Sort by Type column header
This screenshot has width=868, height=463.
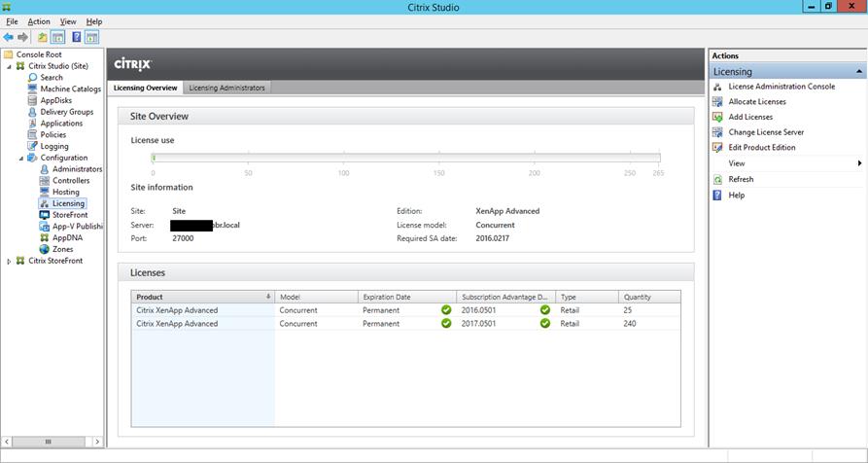(587, 297)
